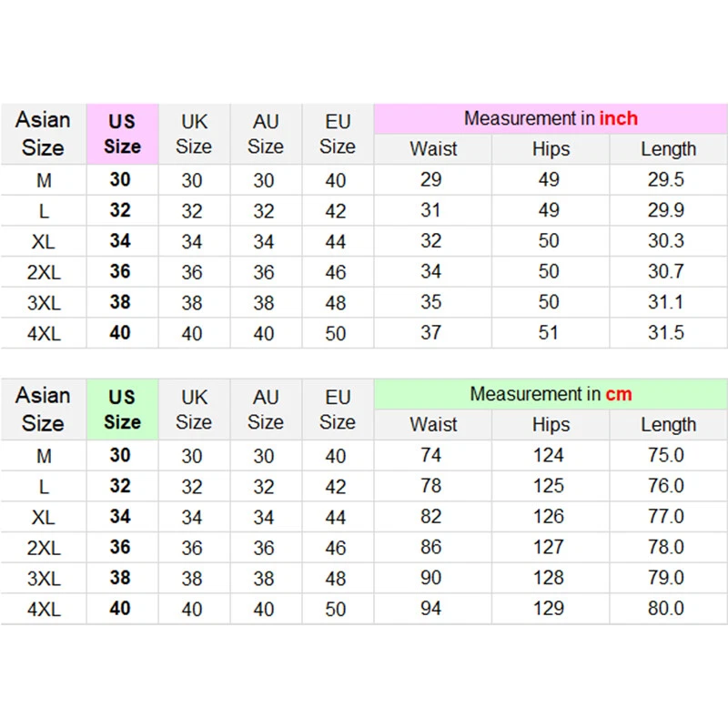Select the Hips header in cm table

click(x=551, y=425)
